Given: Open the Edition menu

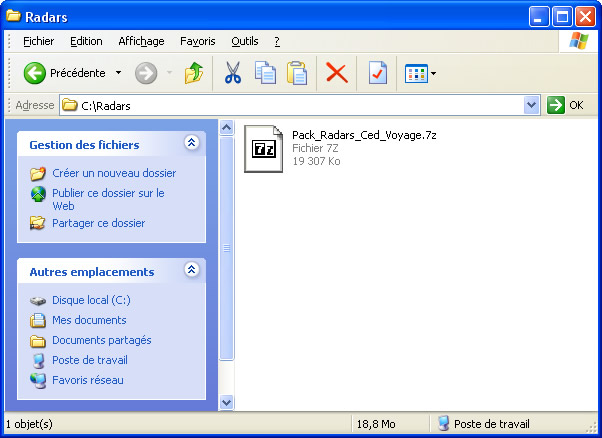Looking at the screenshot, I should (x=86, y=41).
